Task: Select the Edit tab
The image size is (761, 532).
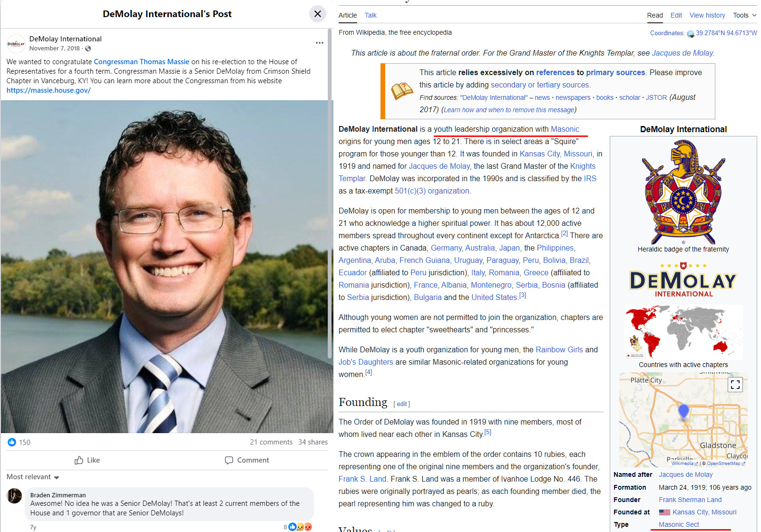Action: coord(676,15)
